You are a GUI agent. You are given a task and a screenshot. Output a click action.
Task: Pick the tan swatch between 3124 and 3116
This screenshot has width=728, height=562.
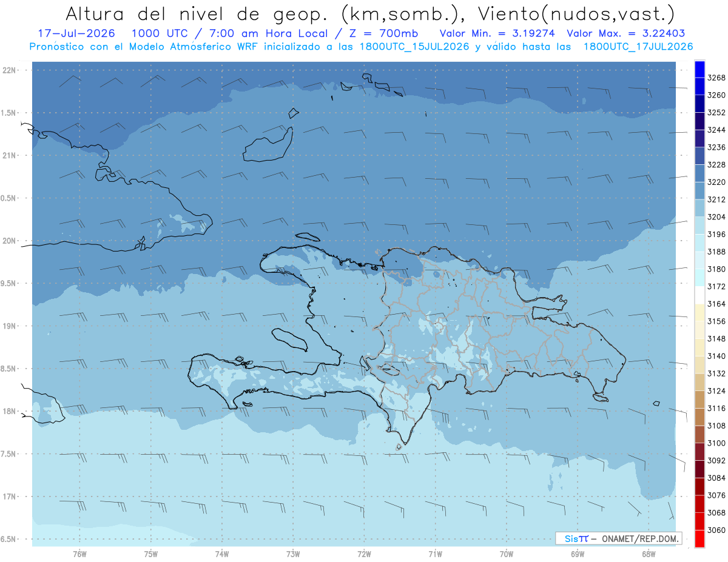[x=699, y=400]
